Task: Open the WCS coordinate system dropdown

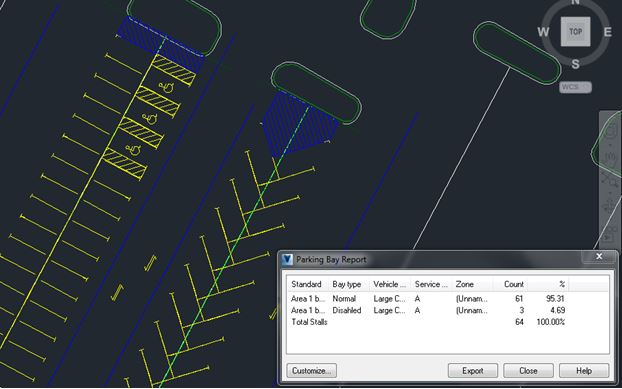Action: [x=575, y=87]
